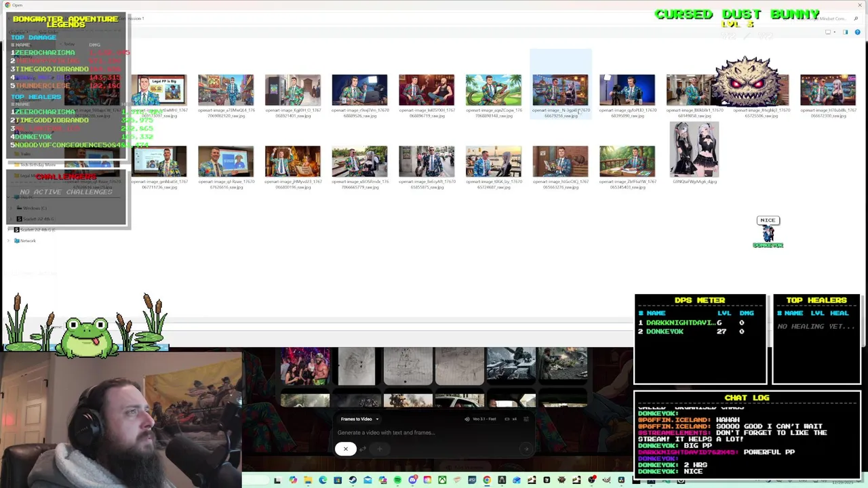This screenshot has height=488, width=868.
Task: Open Copilot from the taskbar
Action: click(293, 481)
